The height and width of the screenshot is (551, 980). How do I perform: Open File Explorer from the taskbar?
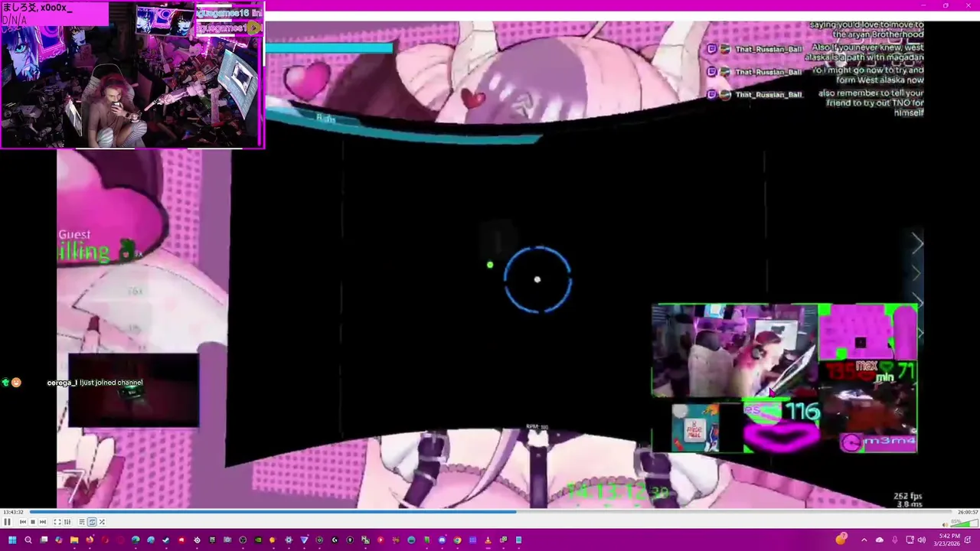point(74,540)
